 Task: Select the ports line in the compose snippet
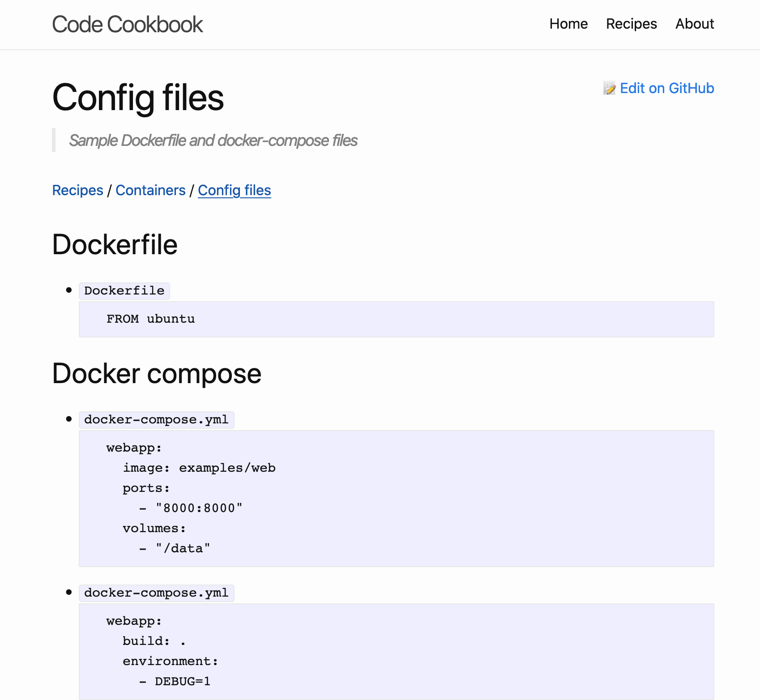tap(145, 488)
